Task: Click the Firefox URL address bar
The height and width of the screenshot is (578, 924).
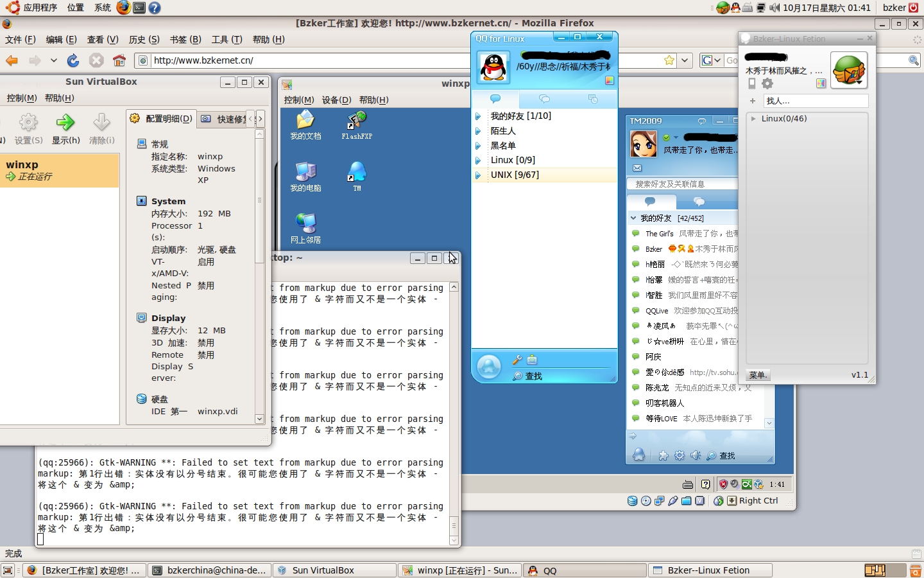Action: click(404, 60)
